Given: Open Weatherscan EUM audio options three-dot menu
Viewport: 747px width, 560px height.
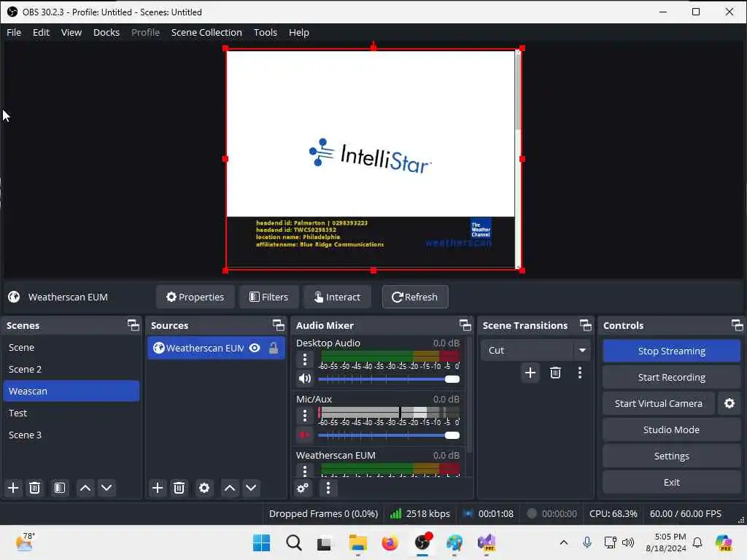Looking at the screenshot, I should 305,470.
